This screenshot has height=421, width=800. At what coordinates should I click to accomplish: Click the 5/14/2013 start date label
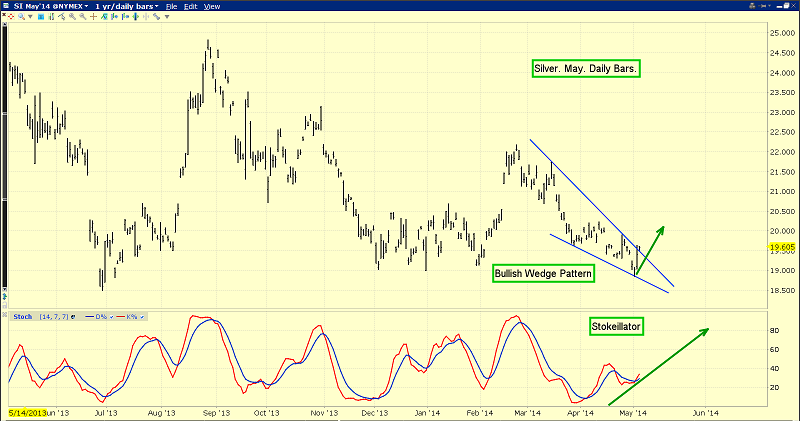(26, 412)
